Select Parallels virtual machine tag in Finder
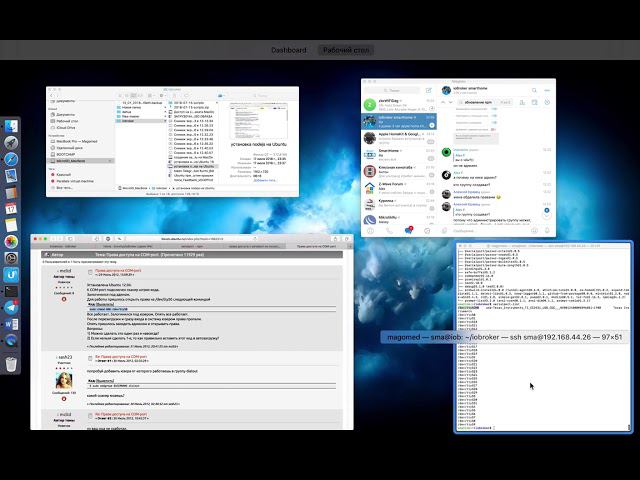 pos(72,181)
